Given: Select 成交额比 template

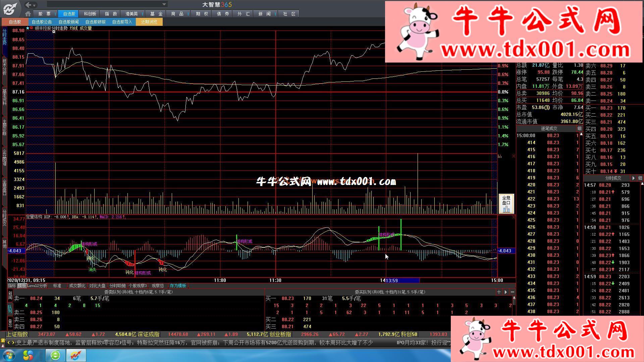Looking at the screenshot, I should [x=77, y=286].
